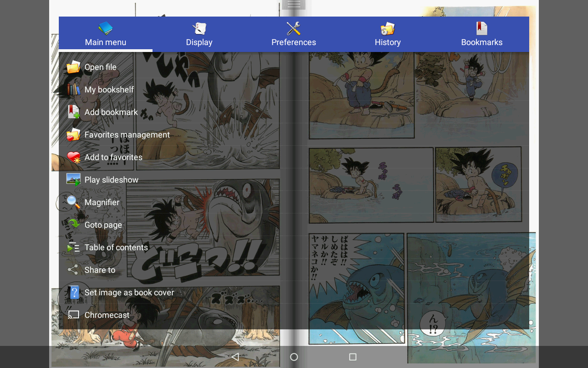
Task: Select the Main menu tab
Action: (105, 34)
